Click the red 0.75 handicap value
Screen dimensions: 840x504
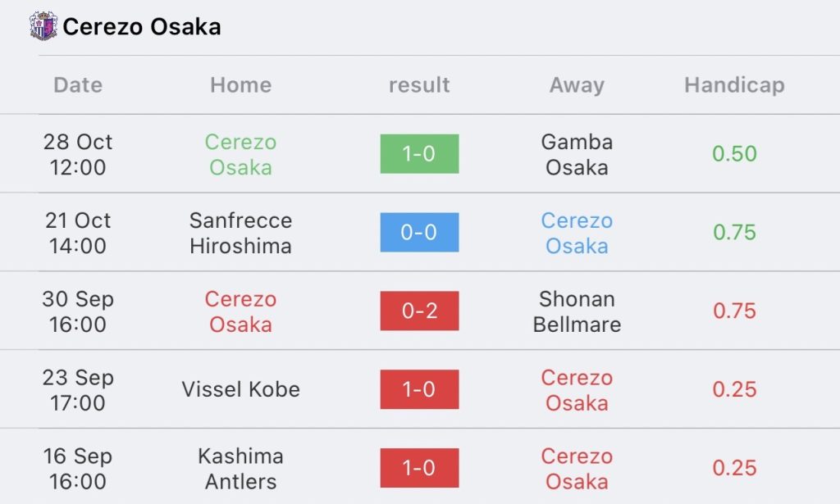click(734, 311)
